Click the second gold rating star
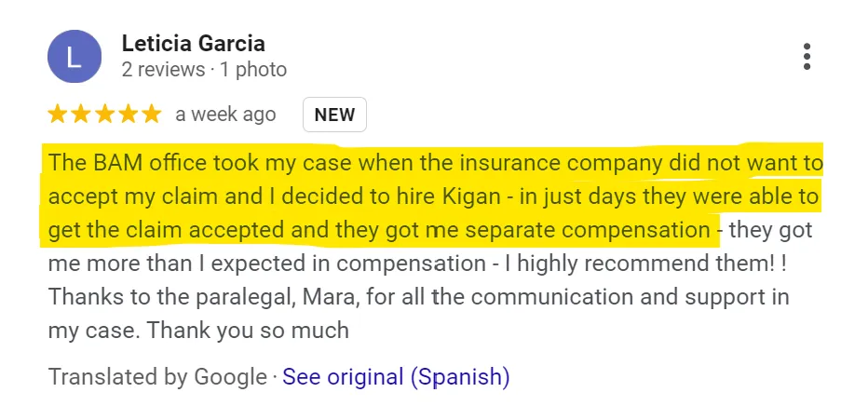Image resolution: width=868 pixels, height=406 pixels. (81, 115)
